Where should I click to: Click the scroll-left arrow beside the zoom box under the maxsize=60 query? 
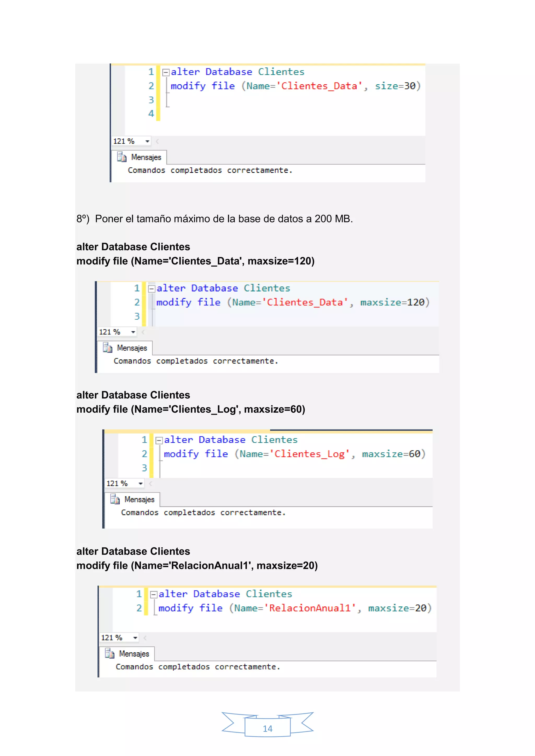point(150,483)
